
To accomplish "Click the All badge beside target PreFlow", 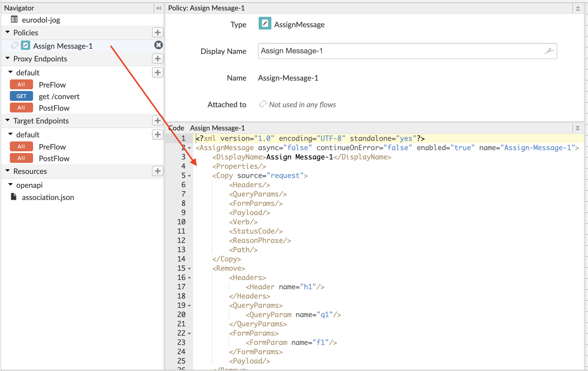I will coord(21,147).
